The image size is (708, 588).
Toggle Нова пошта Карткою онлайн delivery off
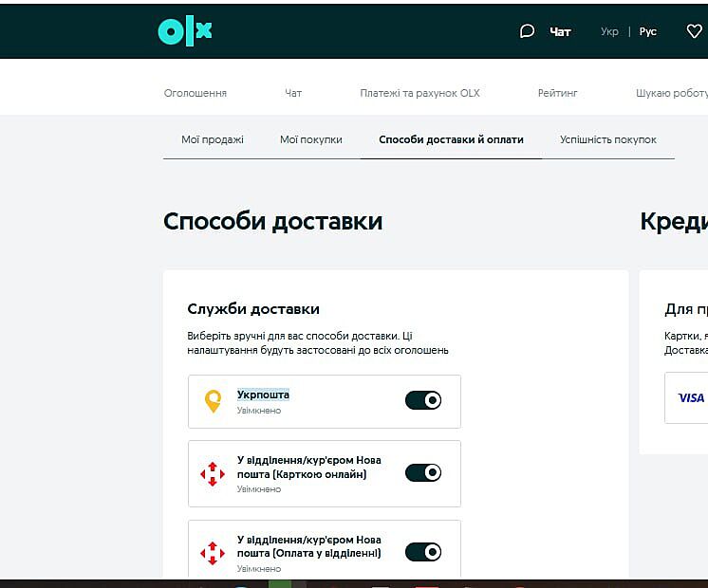point(423,472)
